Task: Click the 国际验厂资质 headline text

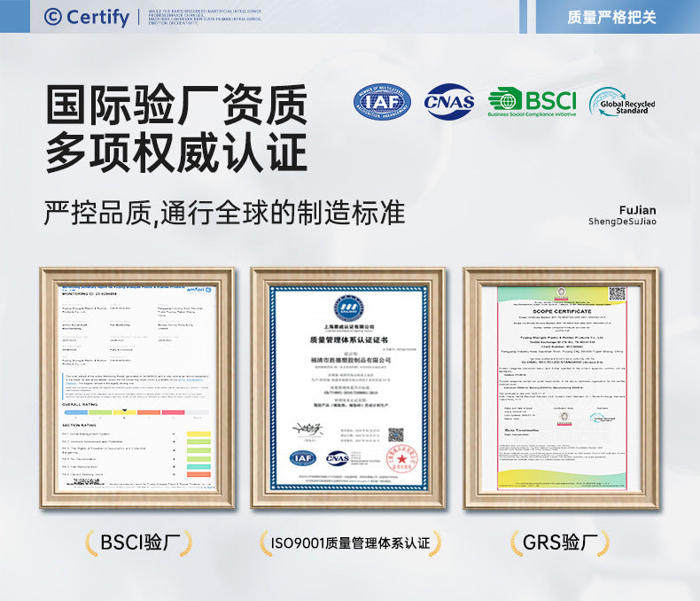Action: pos(176,104)
